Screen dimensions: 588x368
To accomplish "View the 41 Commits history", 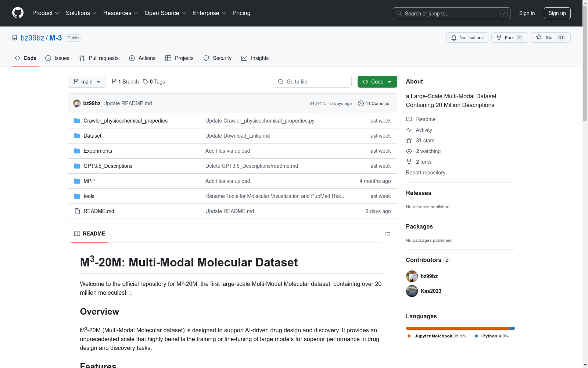I will pyautogui.click(x=373, y=103).
